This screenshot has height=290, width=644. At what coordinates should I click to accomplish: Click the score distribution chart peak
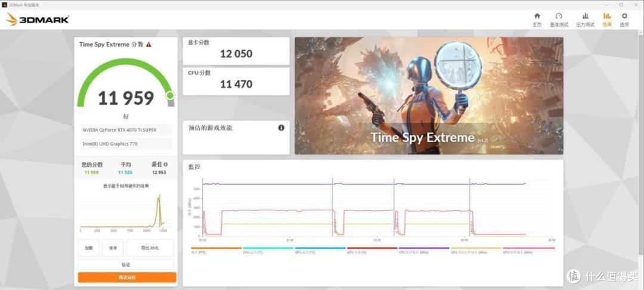click(x=159, y=198)
